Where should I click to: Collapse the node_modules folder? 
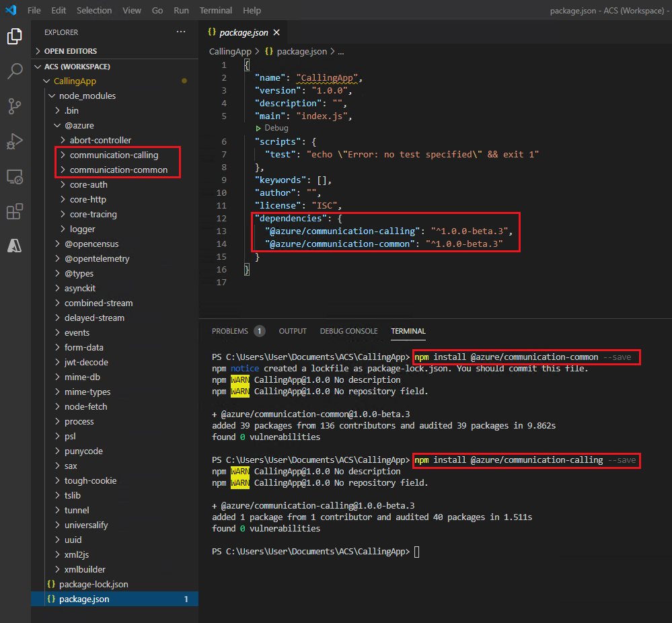point(87,96)
